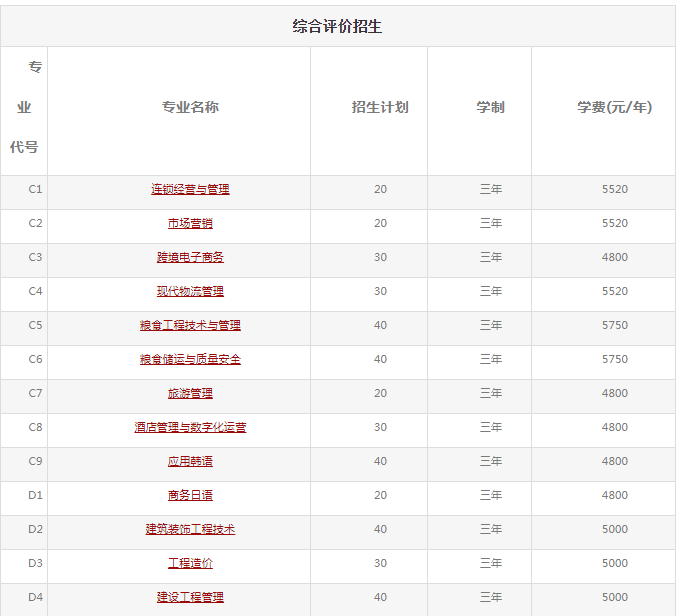683x616 pixels.
Task: Click enrollment plan 40 in row D4
Action: point(380,597)
